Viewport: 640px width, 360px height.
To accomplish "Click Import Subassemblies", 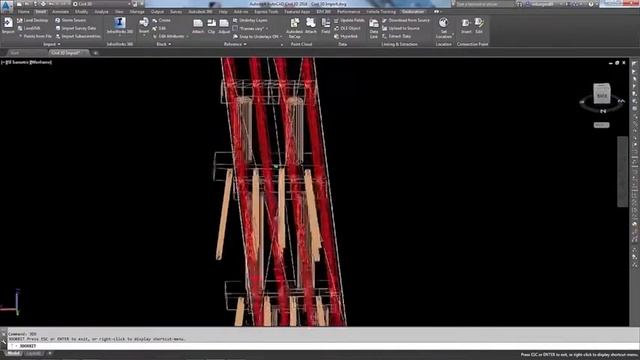I will [x=78, y=36].
